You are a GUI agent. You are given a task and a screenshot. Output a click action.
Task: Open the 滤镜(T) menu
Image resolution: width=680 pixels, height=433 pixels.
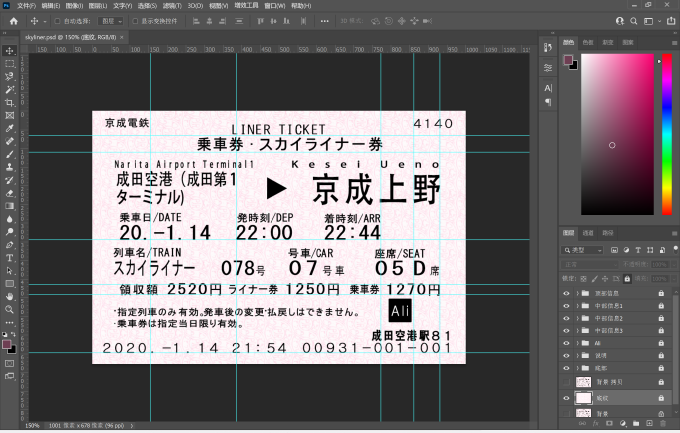pos(172,6)
